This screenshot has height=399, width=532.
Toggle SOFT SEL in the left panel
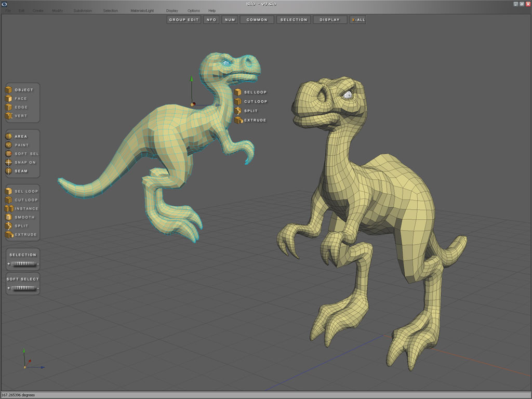click(x=22, y=154)
